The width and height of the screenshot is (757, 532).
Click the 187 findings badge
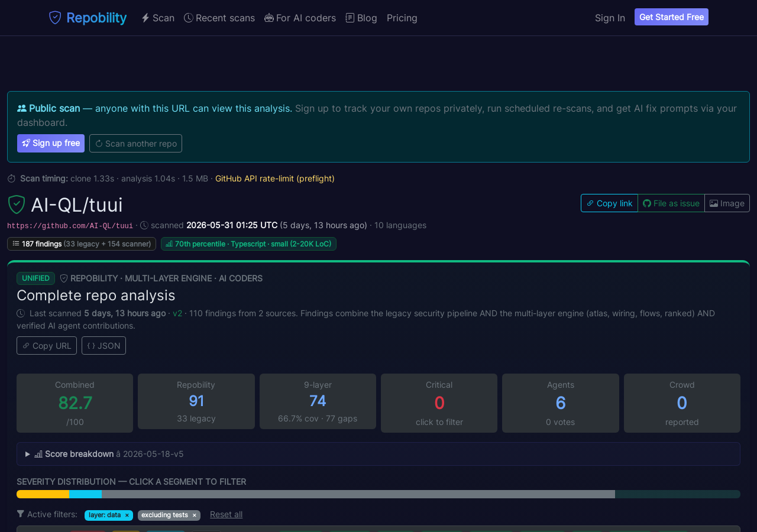point(82,244)
